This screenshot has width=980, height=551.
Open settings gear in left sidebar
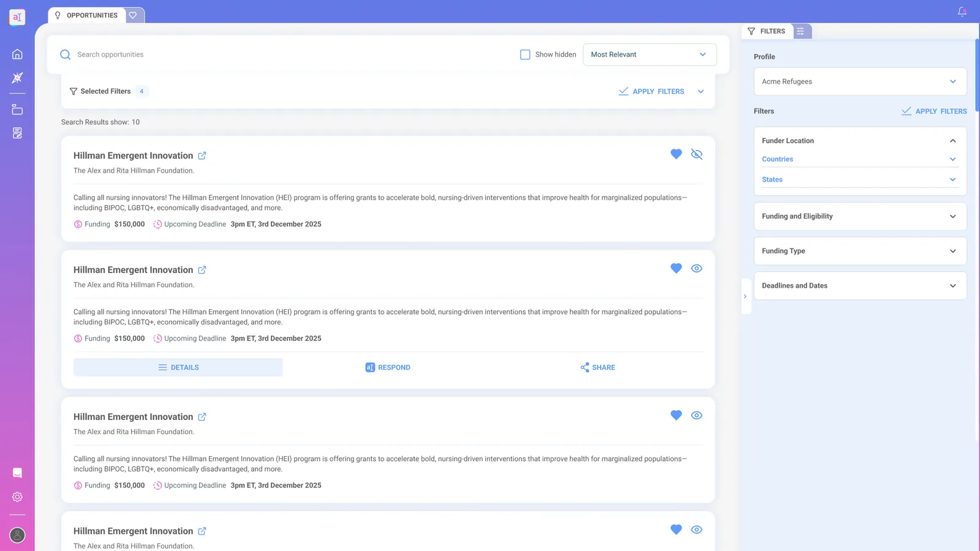tap(17, 497)
